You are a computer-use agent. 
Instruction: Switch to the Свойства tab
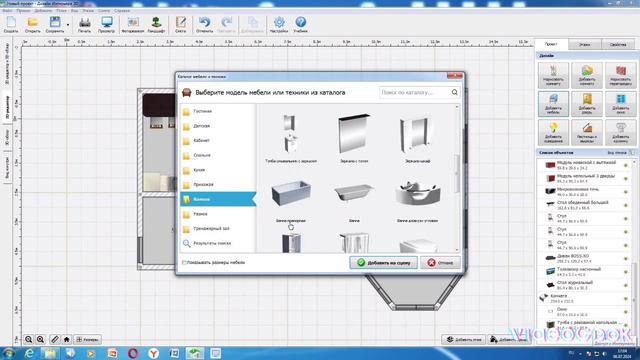pos(618,44)
